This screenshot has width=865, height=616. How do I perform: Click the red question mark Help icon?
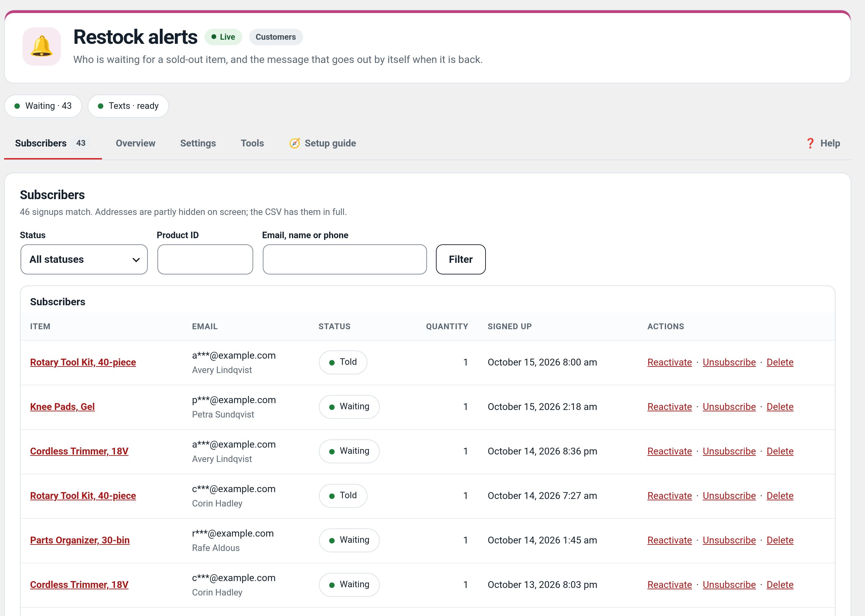pyautogui.click(x=810, y=143)
